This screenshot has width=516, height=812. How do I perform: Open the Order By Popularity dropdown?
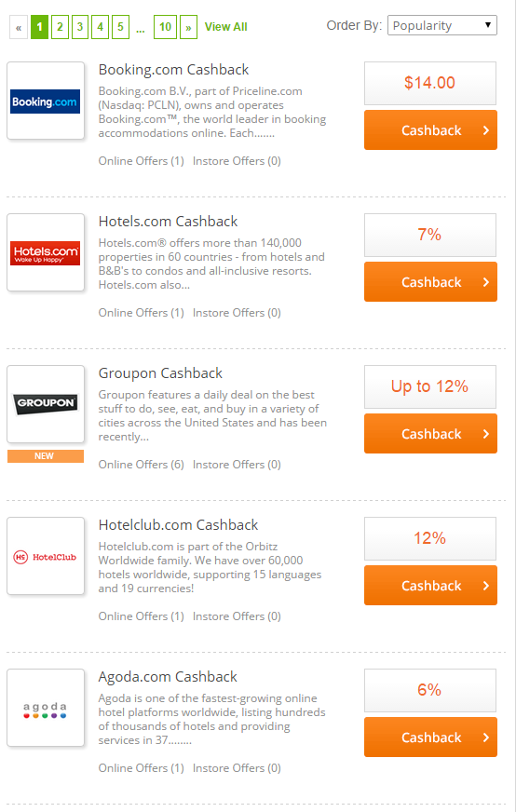pos(441,25)
